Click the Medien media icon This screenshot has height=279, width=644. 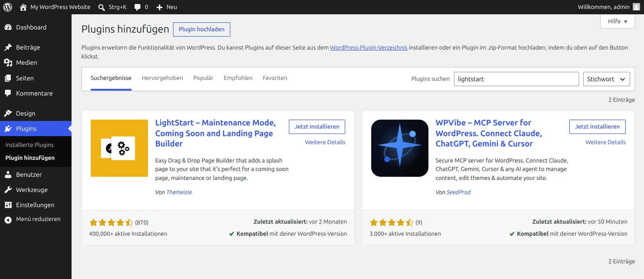pos(8,63)
